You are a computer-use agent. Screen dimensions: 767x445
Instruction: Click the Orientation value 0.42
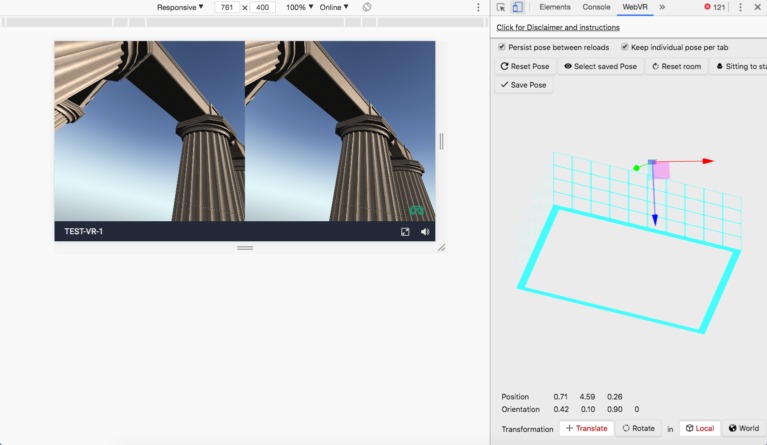click(x=561, y=409)
